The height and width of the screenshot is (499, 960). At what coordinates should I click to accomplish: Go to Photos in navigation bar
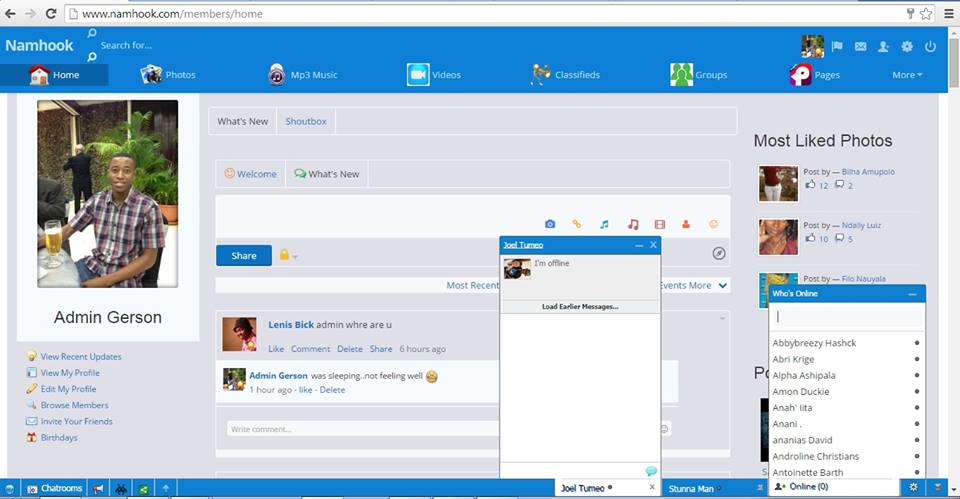(168, 75)
